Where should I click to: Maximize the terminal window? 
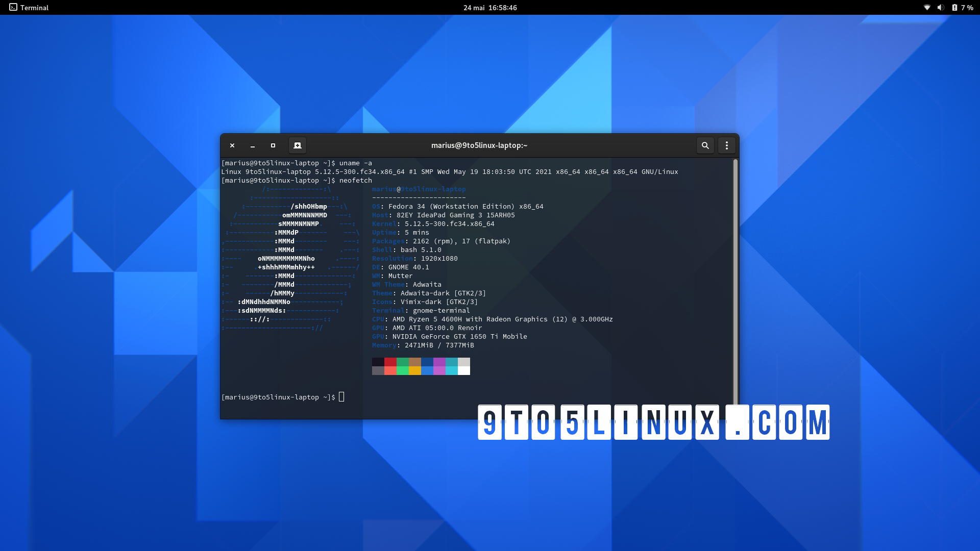pyautogui.click(x=273, y=145)
